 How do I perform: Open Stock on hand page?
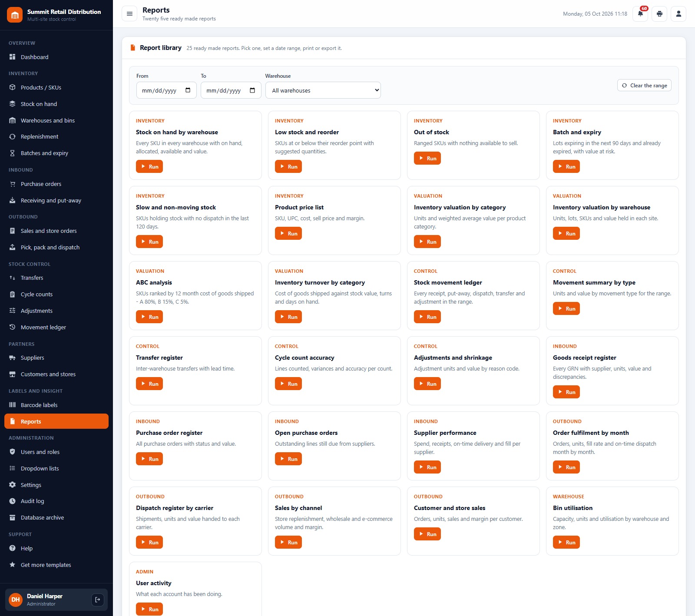pos(56,104)
